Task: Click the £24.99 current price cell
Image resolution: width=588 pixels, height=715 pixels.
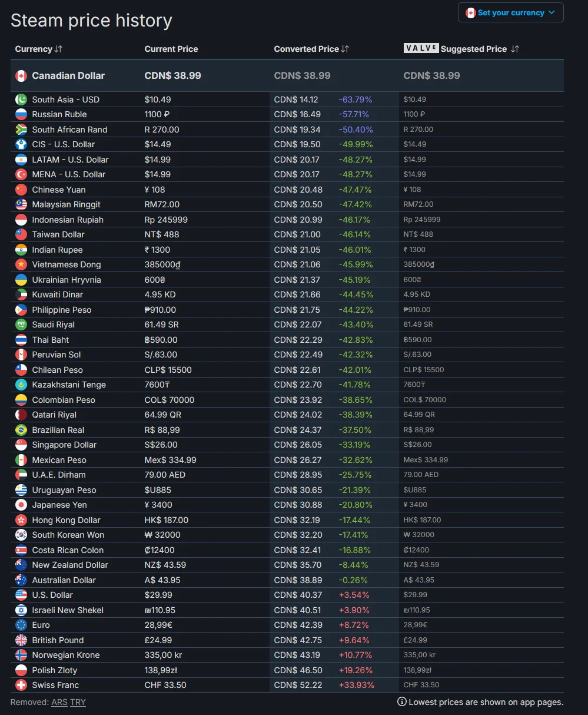Action: [158, 640]
